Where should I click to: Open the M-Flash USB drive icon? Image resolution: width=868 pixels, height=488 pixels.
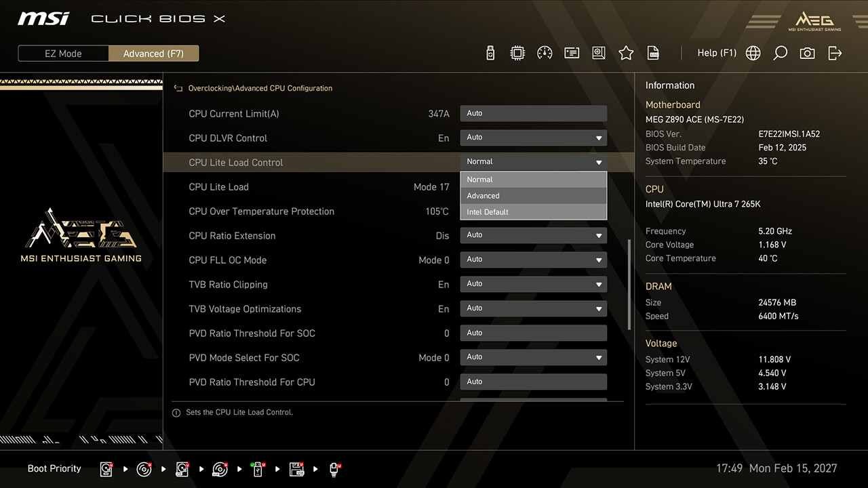click(x=491, y=53)
